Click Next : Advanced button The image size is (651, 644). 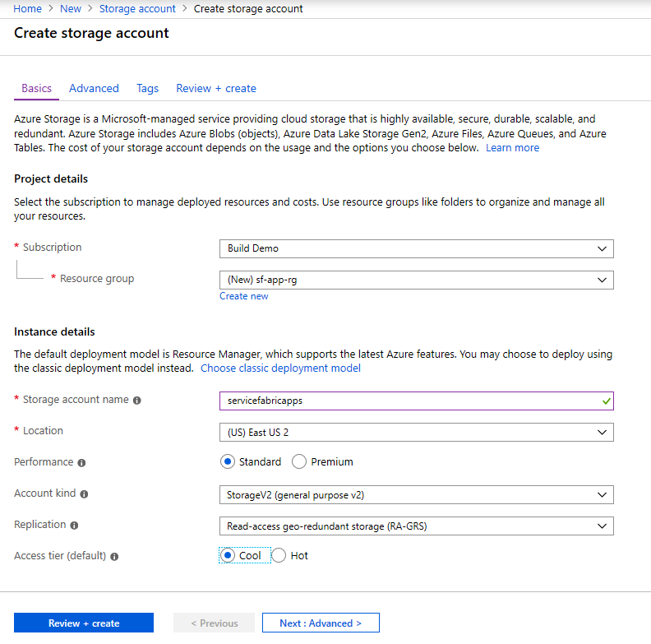pyautogui.click(x=321, y=623)
